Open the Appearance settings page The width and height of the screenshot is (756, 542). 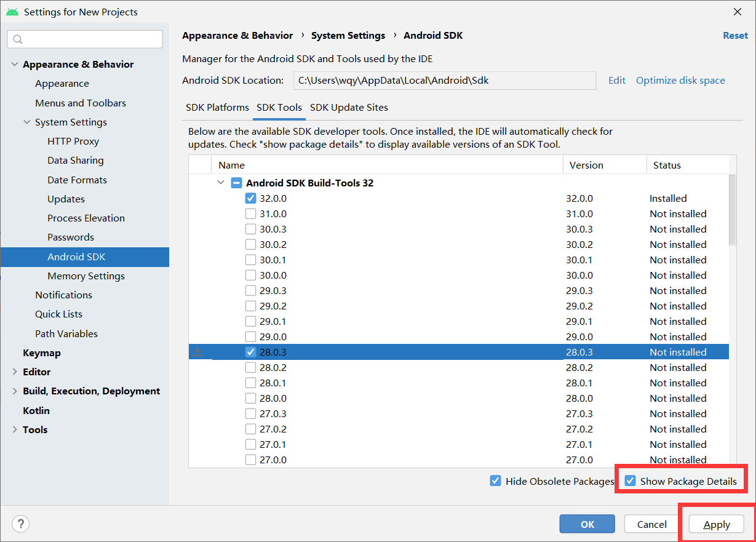(62, 83)
